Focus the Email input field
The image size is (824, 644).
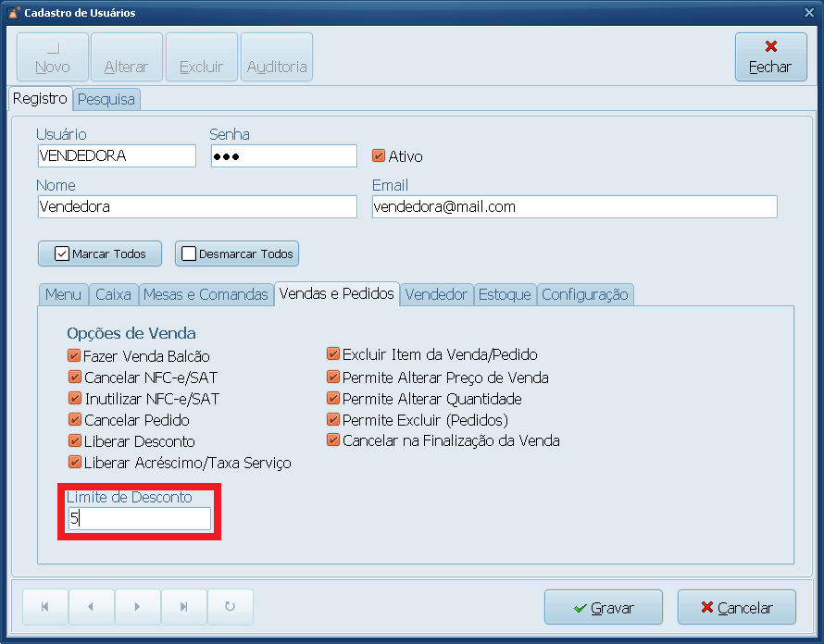coord(574,207)
